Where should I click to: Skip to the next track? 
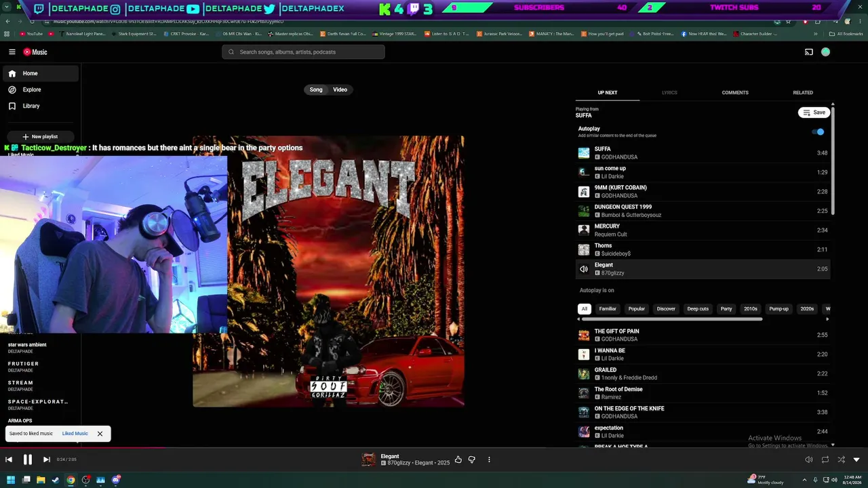click(47, 460)
